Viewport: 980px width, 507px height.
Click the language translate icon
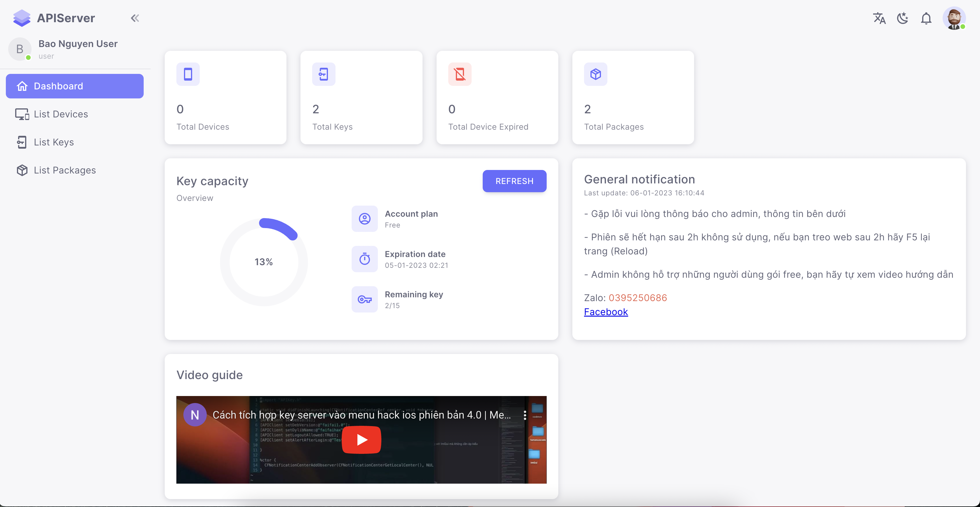click(x=879, y=18)
